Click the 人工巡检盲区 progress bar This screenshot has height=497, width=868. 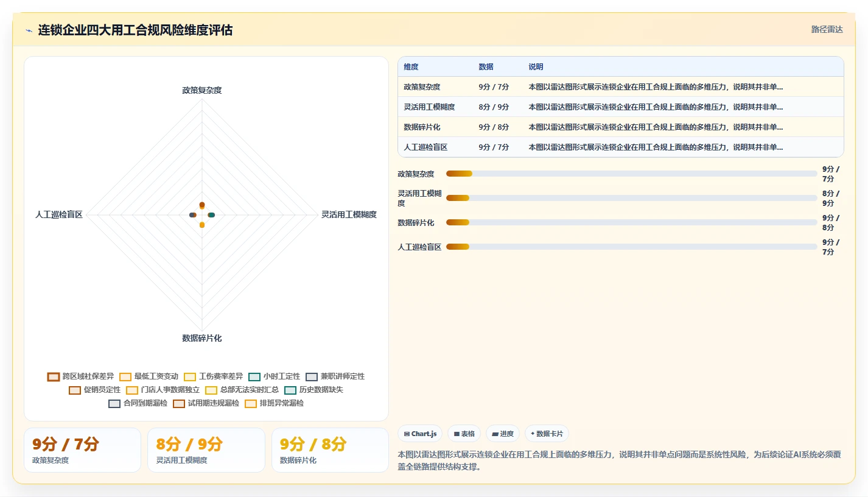tap(631, 247)
